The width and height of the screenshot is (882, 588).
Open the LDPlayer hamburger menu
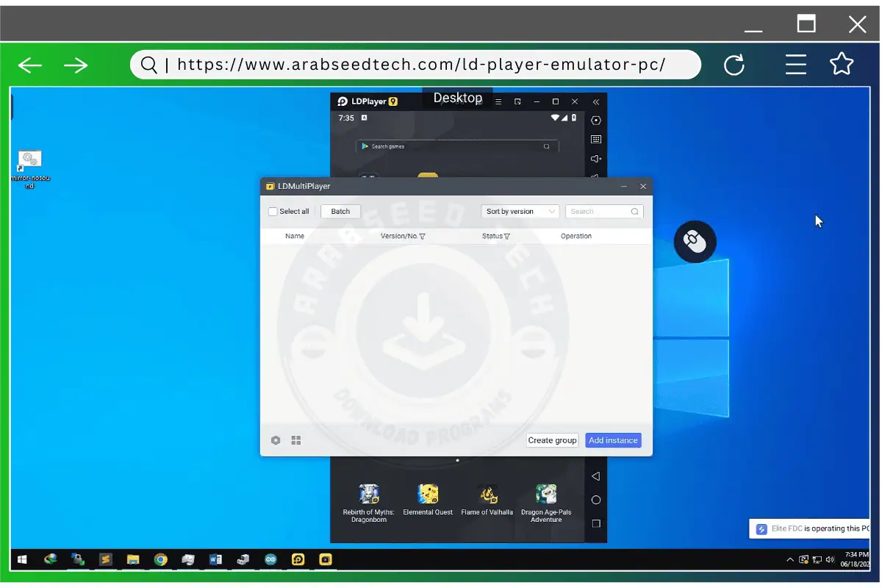[x=498, y=101]
